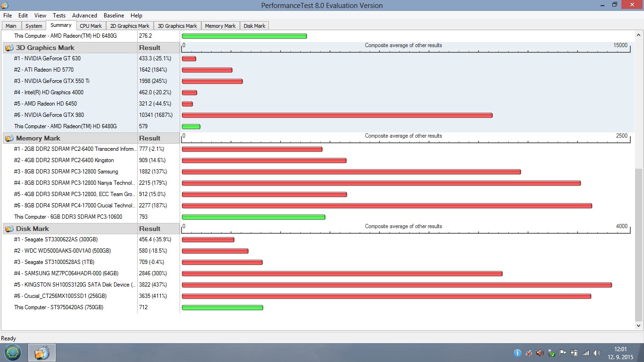Switch to the 2D Graphics Mark tab
The image size is (644, 362).
coord(130,26)
